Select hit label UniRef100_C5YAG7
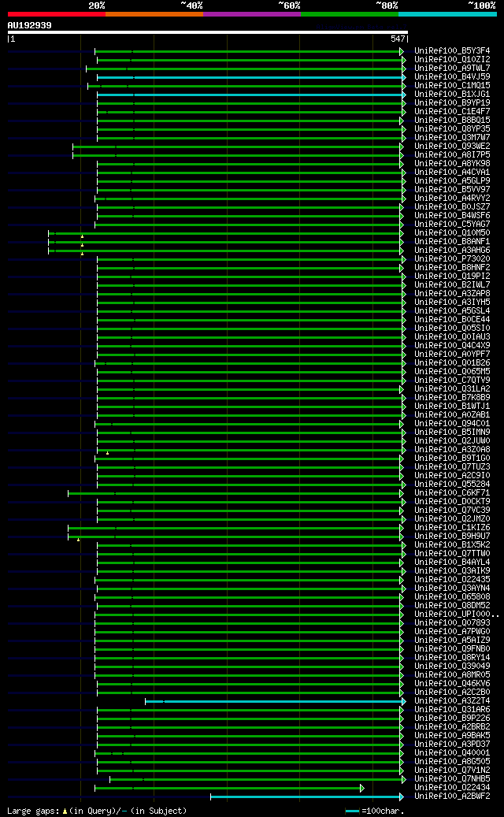This screenshot has width=504, height=817. click(x=452, y=224)
